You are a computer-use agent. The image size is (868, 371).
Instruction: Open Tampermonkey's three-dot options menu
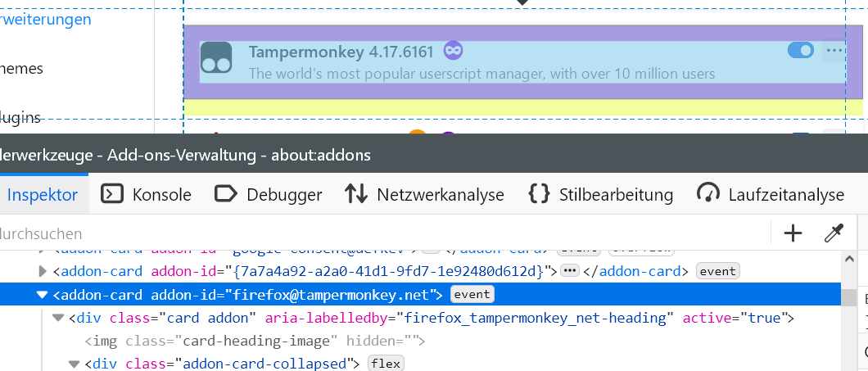coord(834,51)
